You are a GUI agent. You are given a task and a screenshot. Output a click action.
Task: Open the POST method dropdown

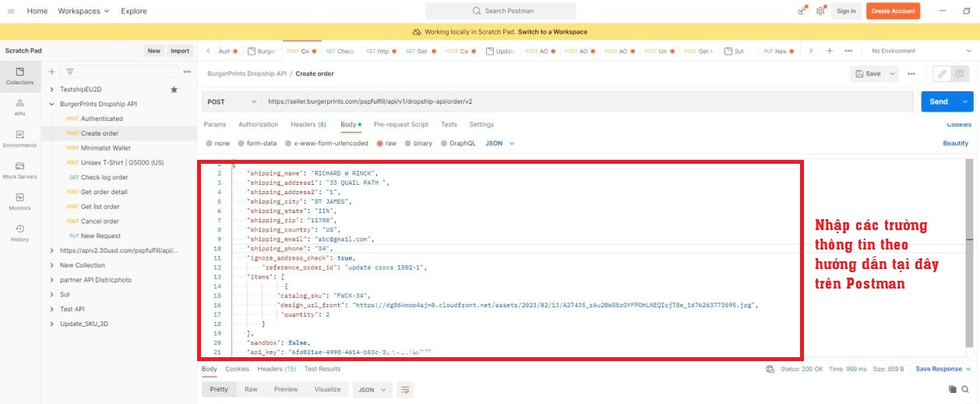[x=232, y=101]
